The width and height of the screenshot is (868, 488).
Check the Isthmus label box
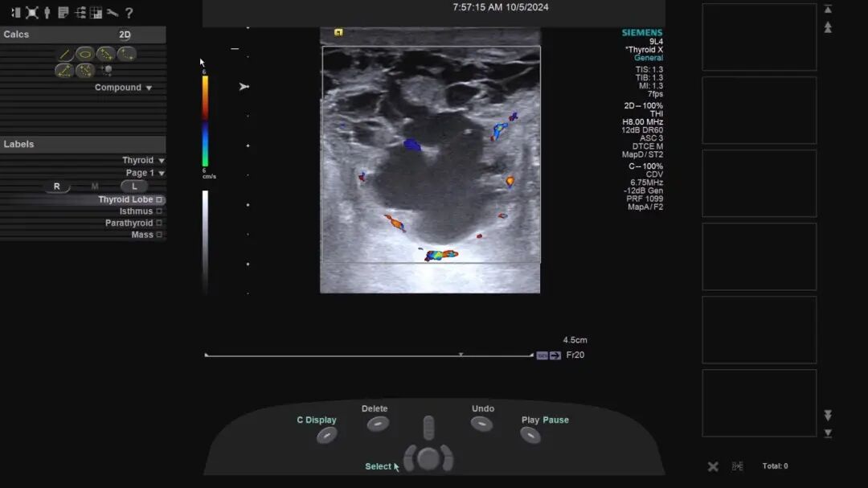pos(159,211)
